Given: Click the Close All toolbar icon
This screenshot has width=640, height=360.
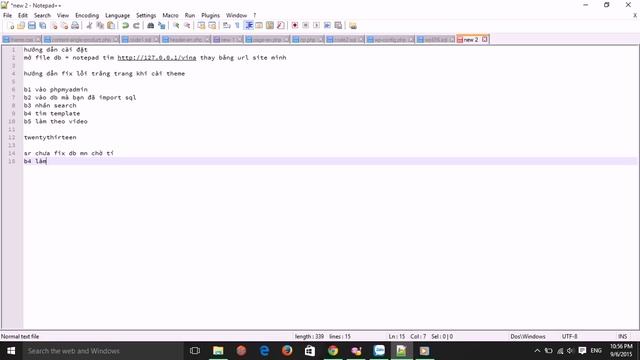Looking at the screenshot, I should coord(64,26).
